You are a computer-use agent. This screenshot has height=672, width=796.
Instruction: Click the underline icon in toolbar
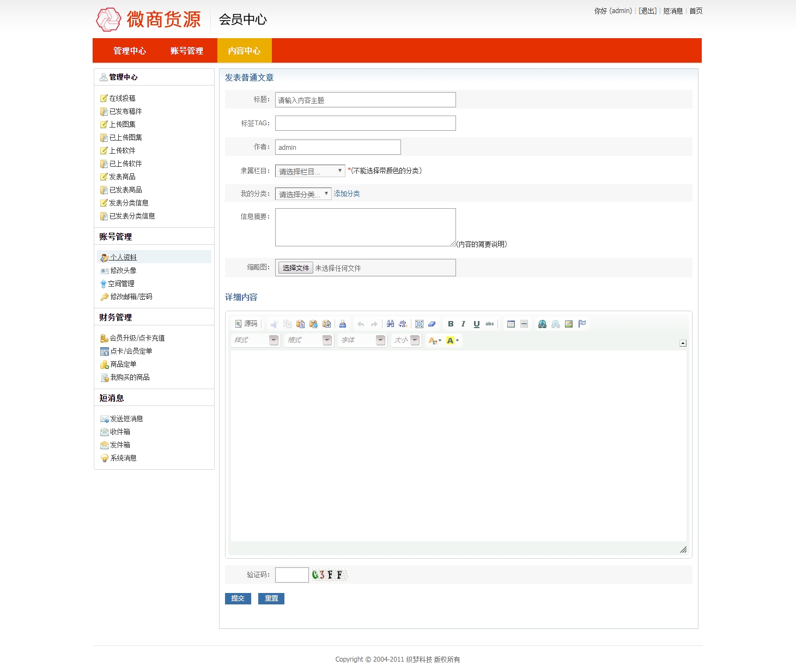(x=476, y=324)
